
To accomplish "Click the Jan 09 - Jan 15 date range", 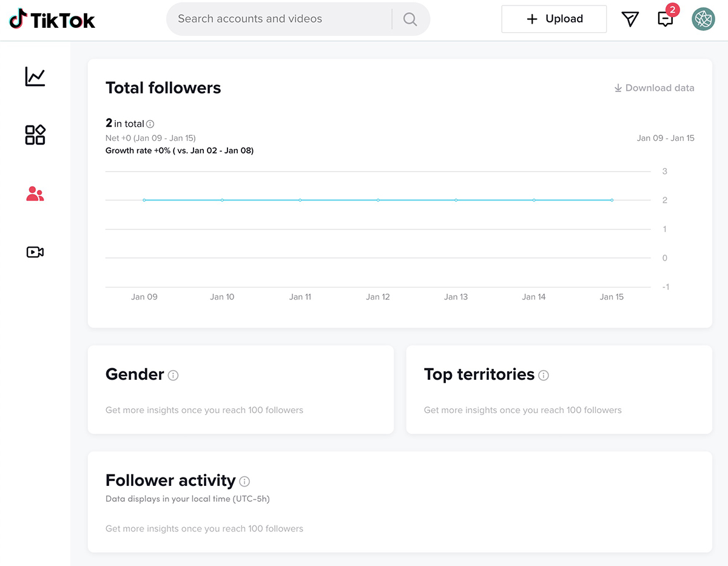I will click(666, 138).
